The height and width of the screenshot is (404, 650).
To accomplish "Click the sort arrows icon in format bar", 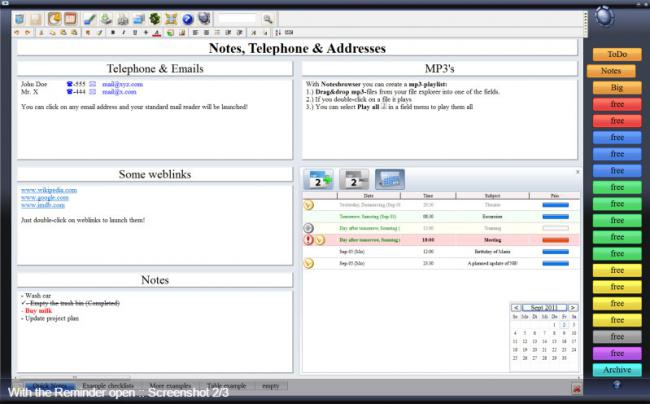I will 278,32.
